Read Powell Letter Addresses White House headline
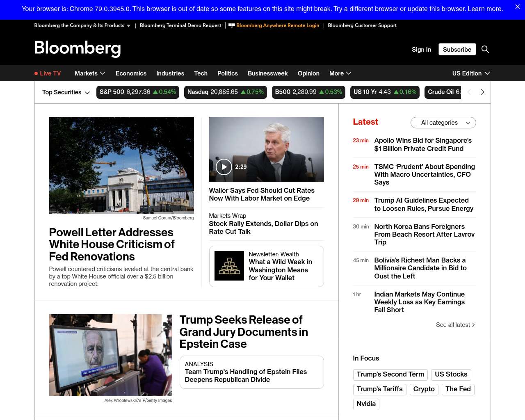525x420 pixels. click(x=112, y=244)
